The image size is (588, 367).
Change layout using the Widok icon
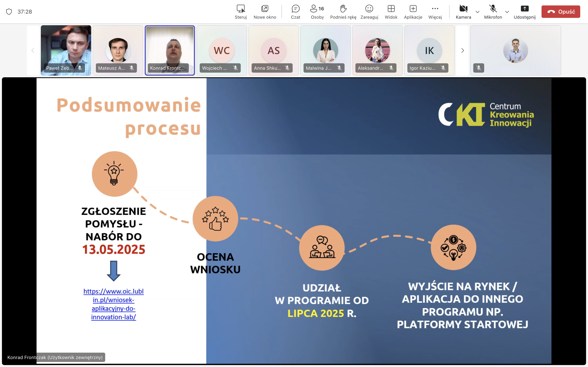pos(391,12)
